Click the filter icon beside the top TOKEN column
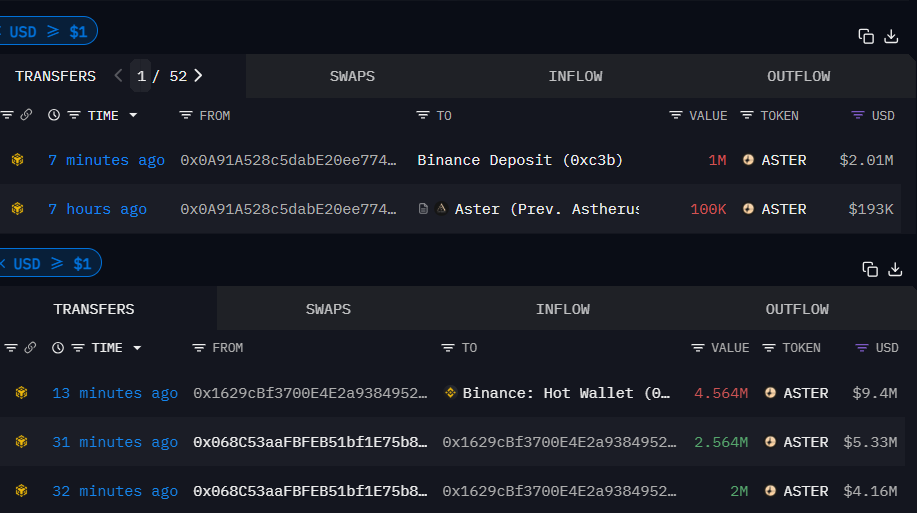This screenshot has height=513, width=917. click(x=747, y=116)
